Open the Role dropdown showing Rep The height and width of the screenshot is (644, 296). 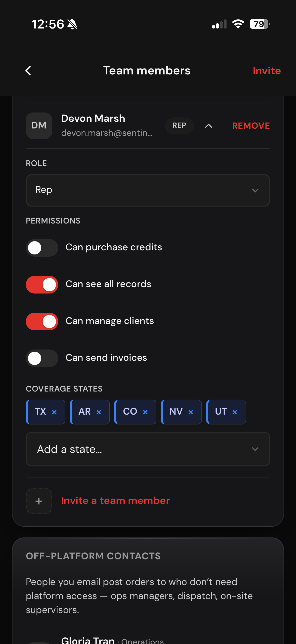pos(148,190)
